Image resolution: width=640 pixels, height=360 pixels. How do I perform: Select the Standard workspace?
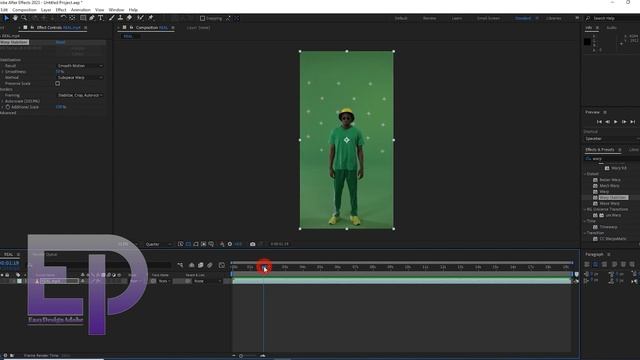[523, 18]
